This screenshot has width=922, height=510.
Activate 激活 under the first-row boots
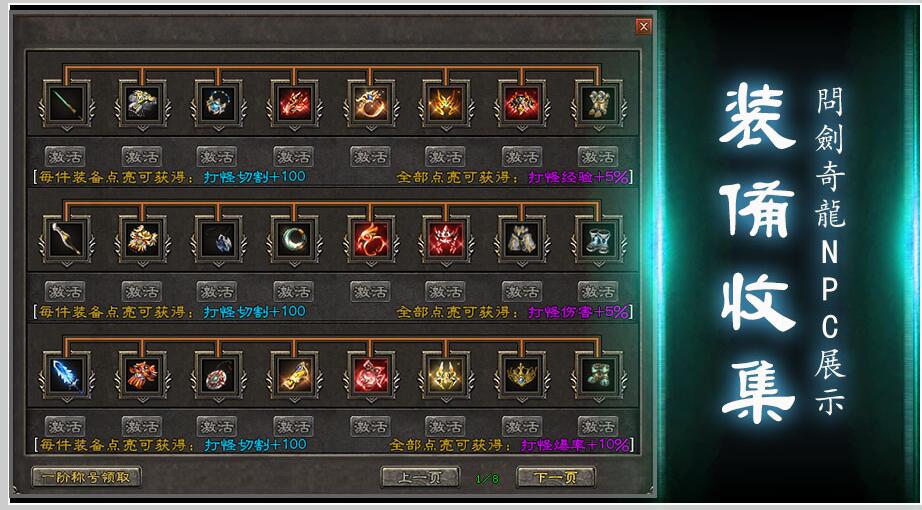597,156
